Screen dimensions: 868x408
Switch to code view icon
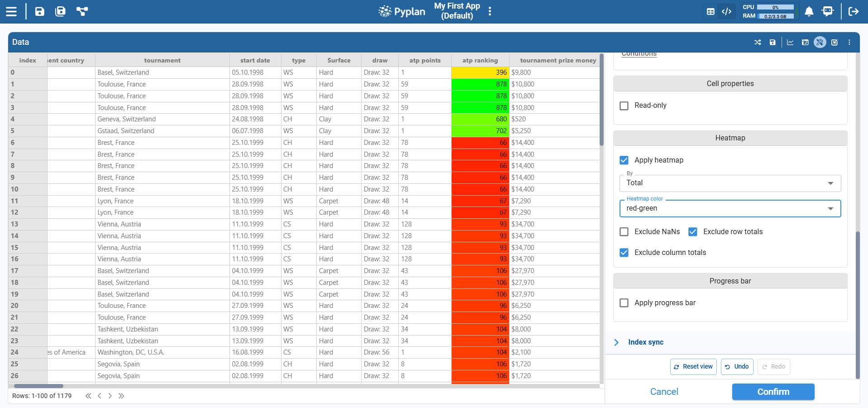click(x=726, y=11)
